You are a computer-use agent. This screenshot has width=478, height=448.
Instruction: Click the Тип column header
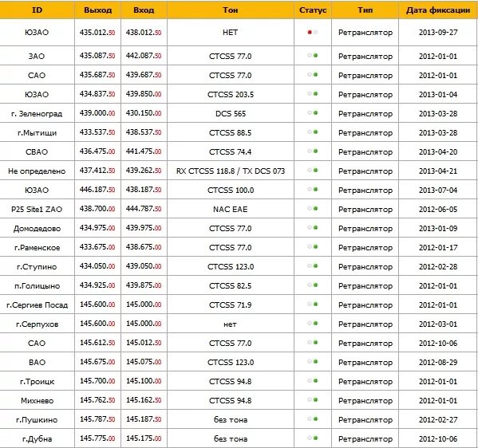click(x=365, y=10)
